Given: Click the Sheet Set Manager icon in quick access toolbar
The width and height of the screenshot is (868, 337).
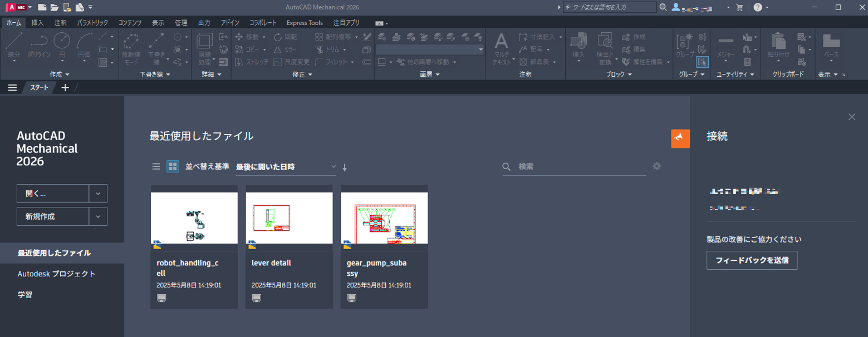Looking at the screenshot, I should click(80, 7).
